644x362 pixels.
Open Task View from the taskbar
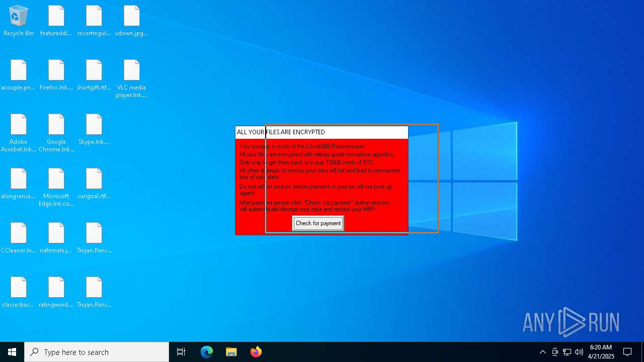click(x=181, y=352)
